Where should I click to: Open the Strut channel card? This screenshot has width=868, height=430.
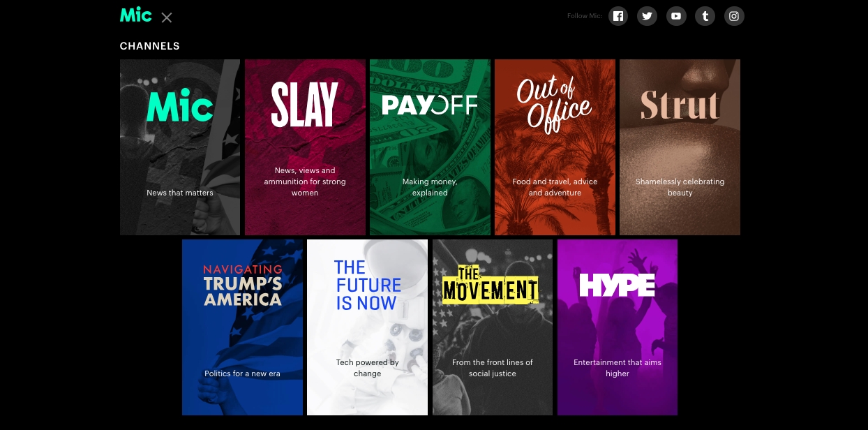(x=680, y=147)
